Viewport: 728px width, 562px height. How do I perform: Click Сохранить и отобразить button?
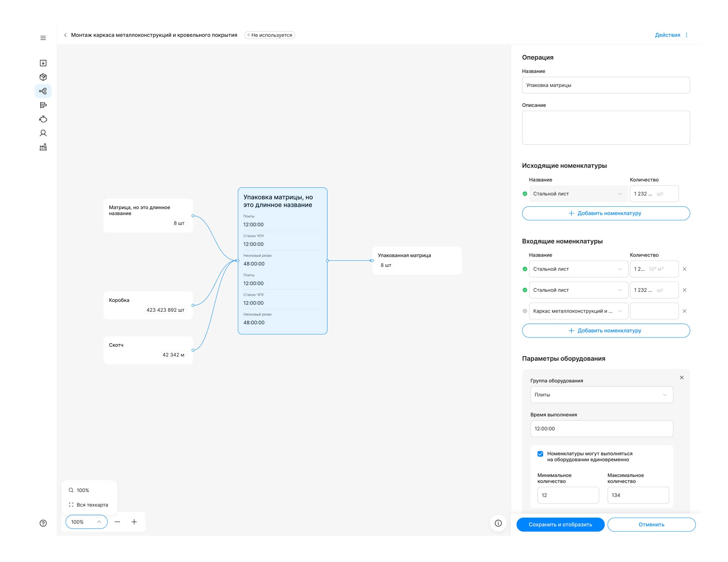tap(560, 524)
